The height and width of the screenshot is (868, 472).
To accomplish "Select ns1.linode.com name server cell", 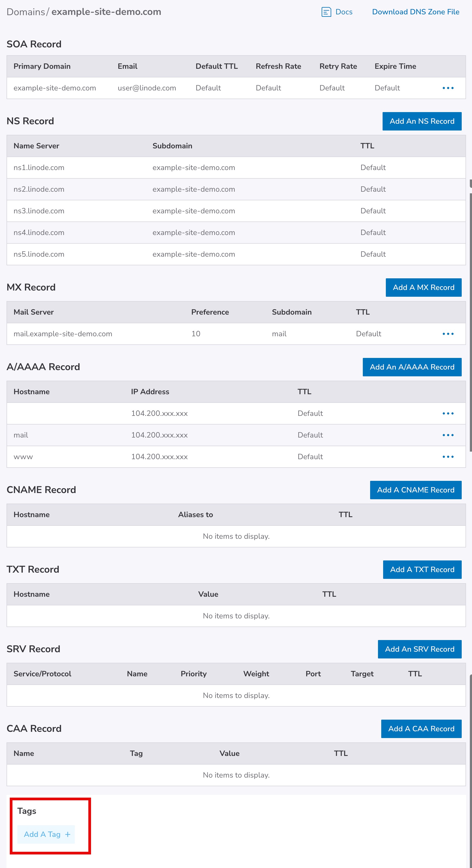I will click(x=39, y=168).
